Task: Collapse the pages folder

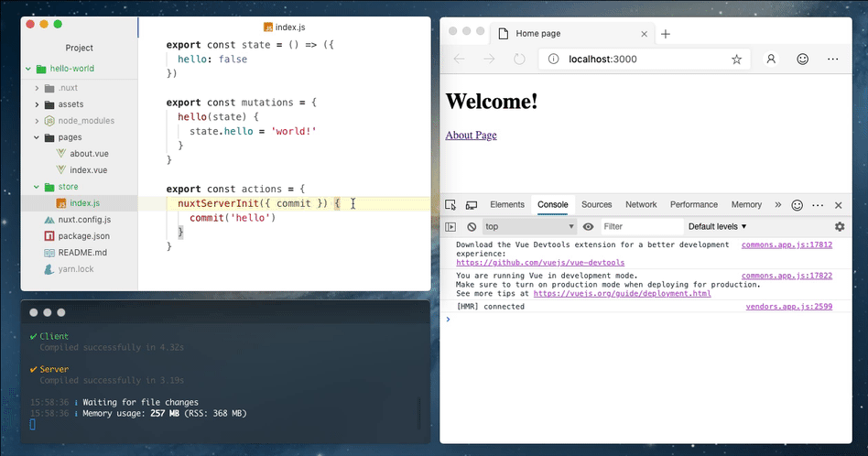Action: tap(37, 137)
